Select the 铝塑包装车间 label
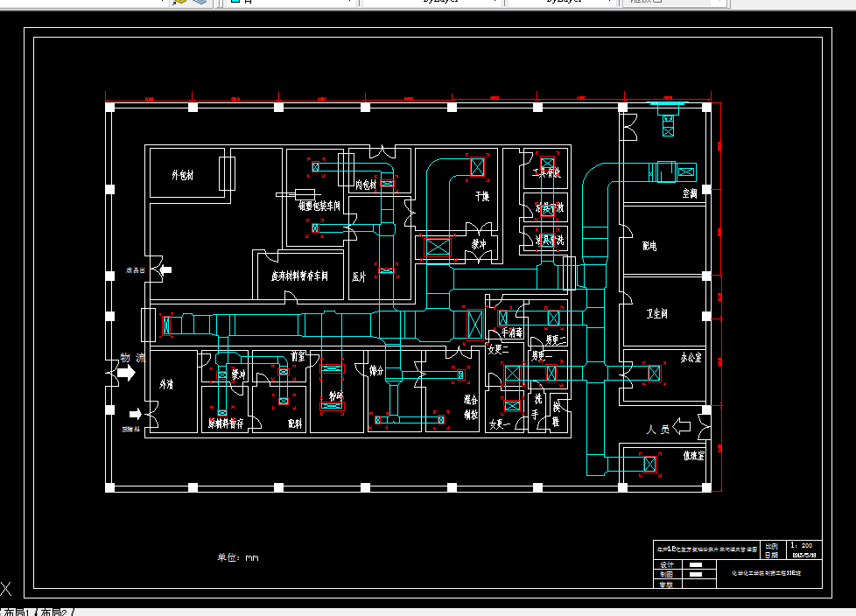Viewport: 856px width, 616px height. pyautogui.click(x=319, y=206)
